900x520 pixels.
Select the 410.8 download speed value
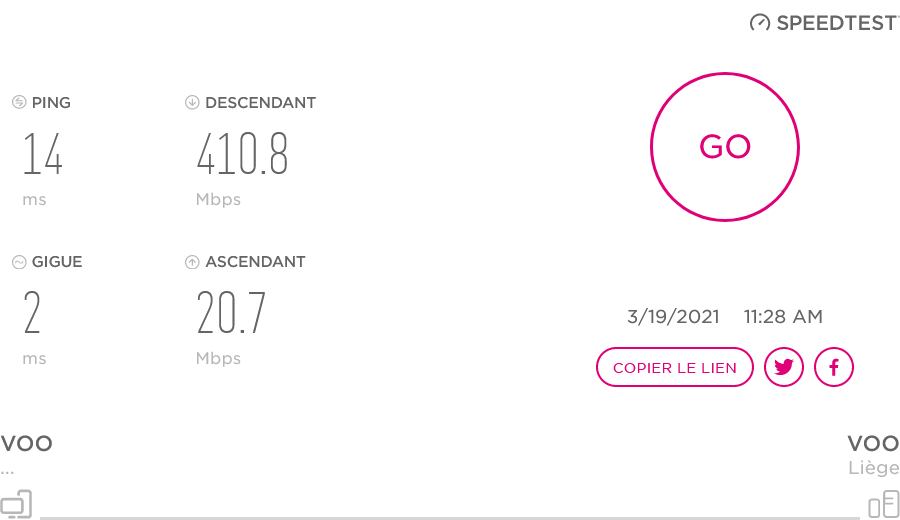click(242, 154)
